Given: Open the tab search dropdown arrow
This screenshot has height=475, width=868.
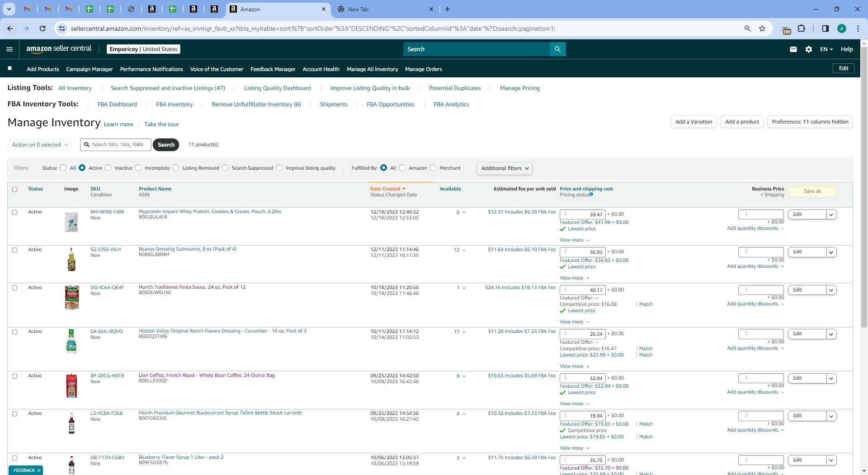Looking at the screenshot, I should pos(9,9).
